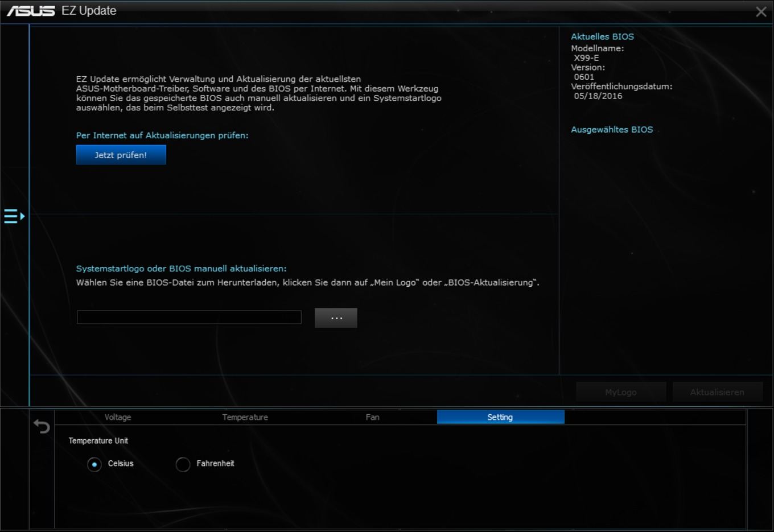Close the EZ Update window
This screenshot has height=532, width=774.
[x=761, y=12]
